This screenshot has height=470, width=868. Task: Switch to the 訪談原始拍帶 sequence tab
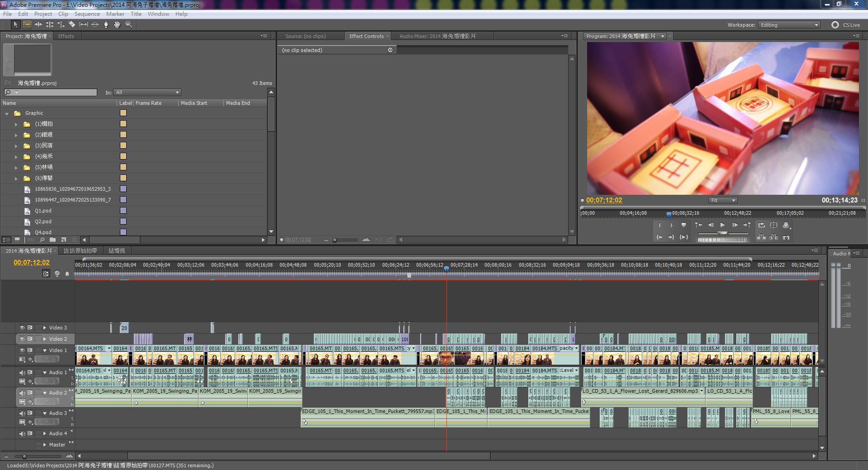tap(80, 250)
